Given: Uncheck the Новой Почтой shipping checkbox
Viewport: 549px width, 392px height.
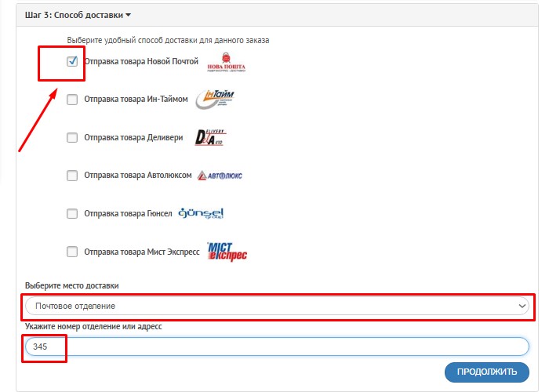Looking at the screenshot, I should tap(72, 61).
